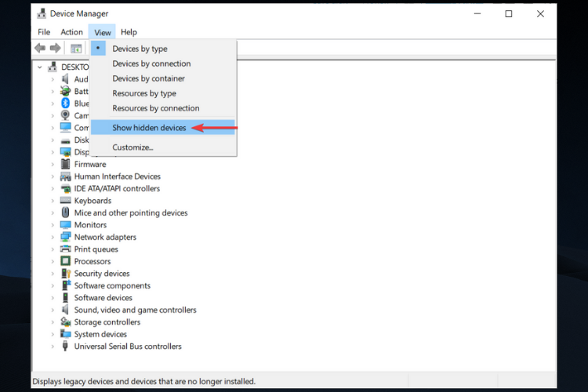The width and height of the screenshot is (588, 392).
Task: Click the Firmware chip icon
Action: coord(66,164)
